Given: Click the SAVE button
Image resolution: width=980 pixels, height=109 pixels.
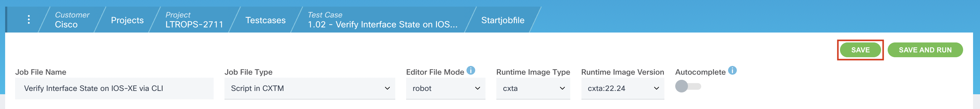Looking at the screenshot, I should point(860,50).
